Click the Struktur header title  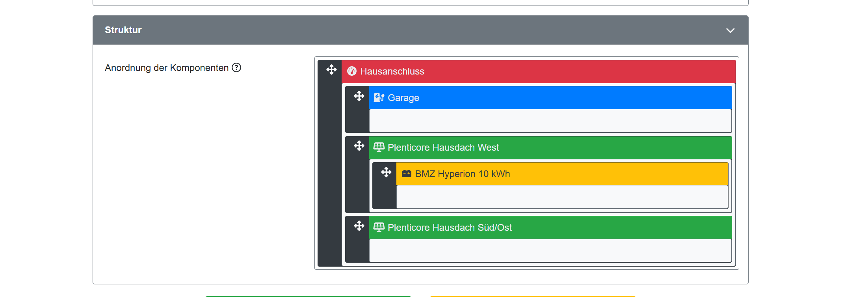(x=123, y=30)
